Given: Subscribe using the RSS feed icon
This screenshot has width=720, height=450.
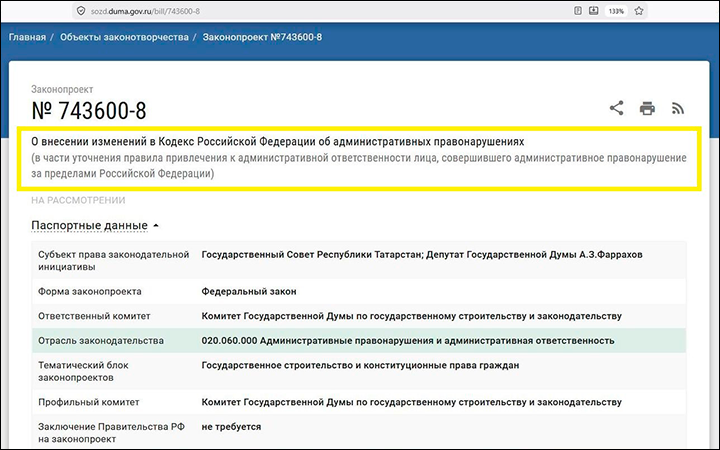Looking at the screenshot, I should coord(677,108).
